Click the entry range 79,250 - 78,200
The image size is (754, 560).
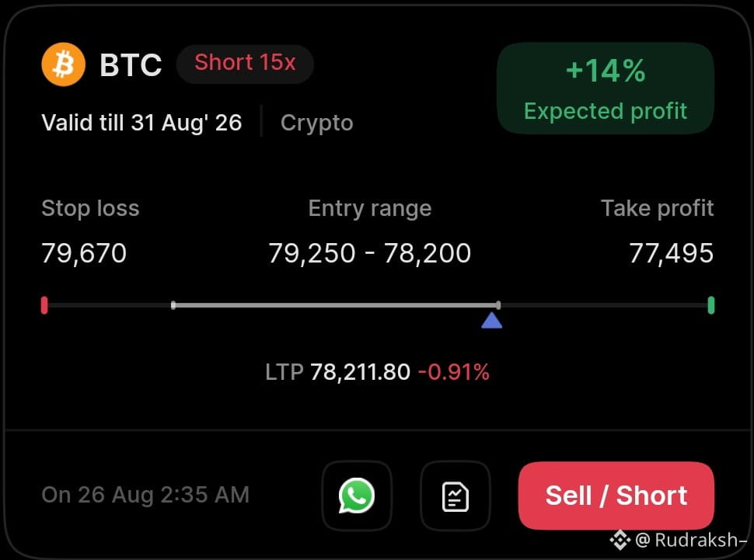(370, 253)
